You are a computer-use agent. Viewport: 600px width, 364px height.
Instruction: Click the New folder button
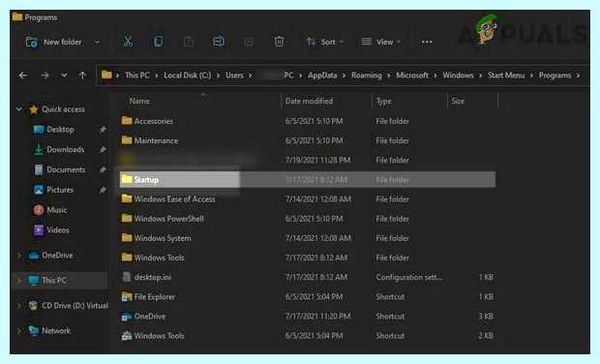coord(54,42)
